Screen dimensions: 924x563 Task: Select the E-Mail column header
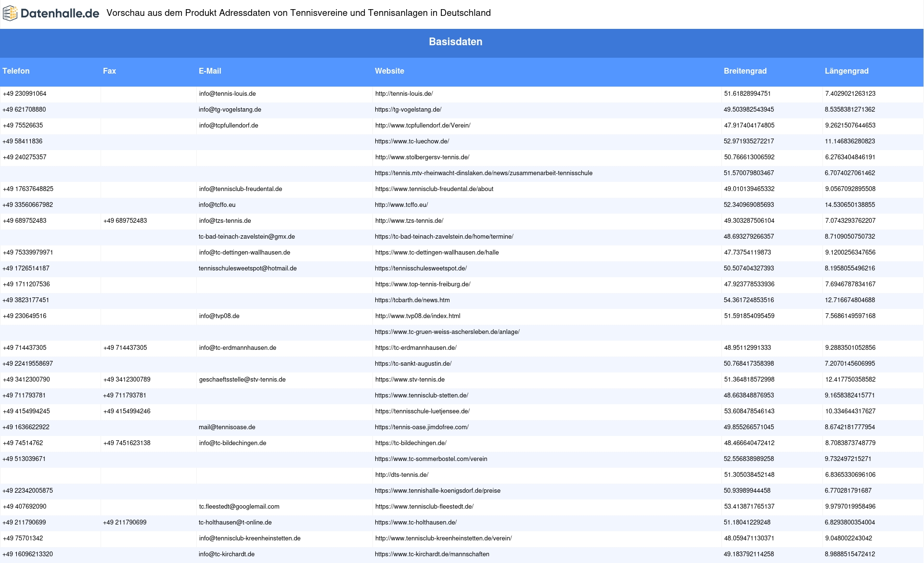pyautogui.click(x=210, y=71)
